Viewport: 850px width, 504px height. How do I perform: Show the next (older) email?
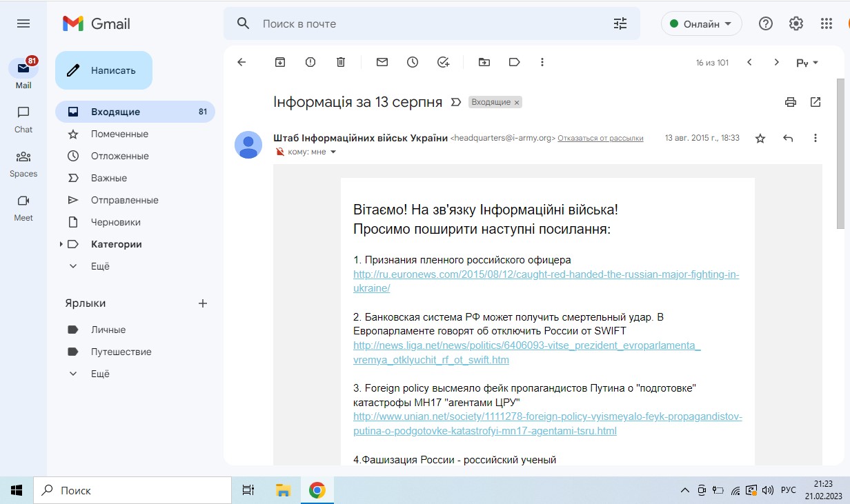point(777,62)
